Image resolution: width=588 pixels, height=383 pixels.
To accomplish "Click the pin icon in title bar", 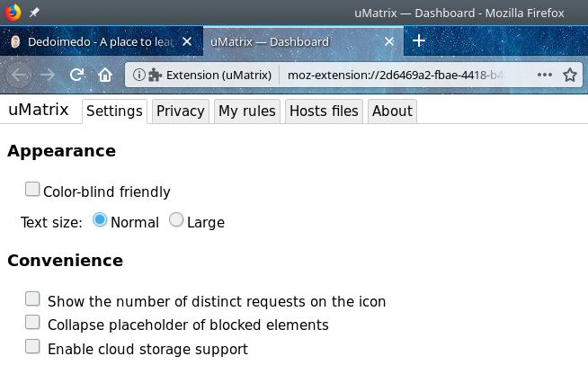I will [x=34, y=13].
